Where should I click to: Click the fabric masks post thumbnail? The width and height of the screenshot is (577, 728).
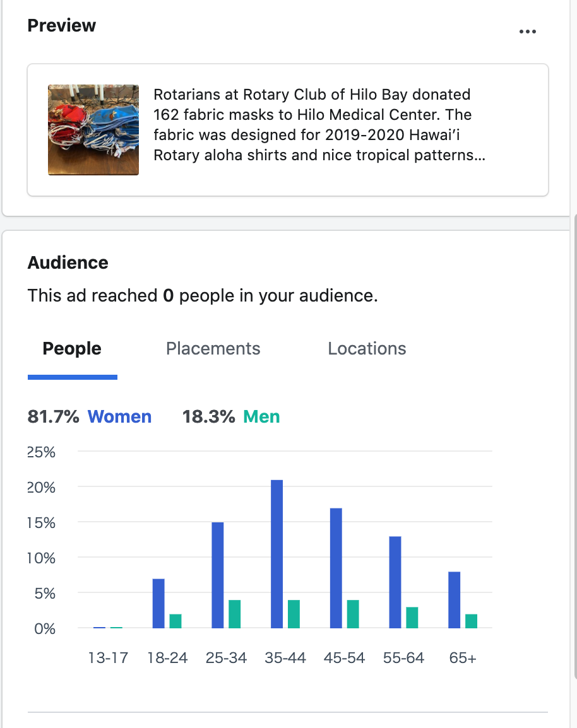(93, 129)
